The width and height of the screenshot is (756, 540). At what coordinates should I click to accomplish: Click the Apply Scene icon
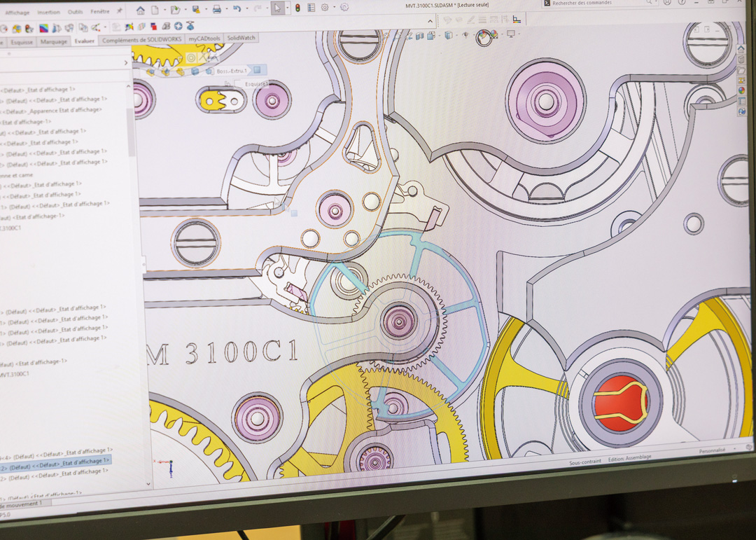[494, 34]
